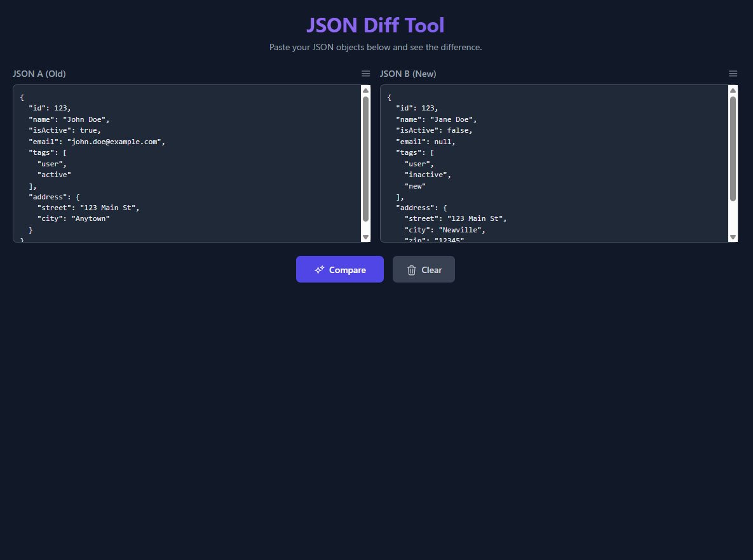Click the JSON A (Old) label
This screenshot has height=560, width=753.
point(39,74)
